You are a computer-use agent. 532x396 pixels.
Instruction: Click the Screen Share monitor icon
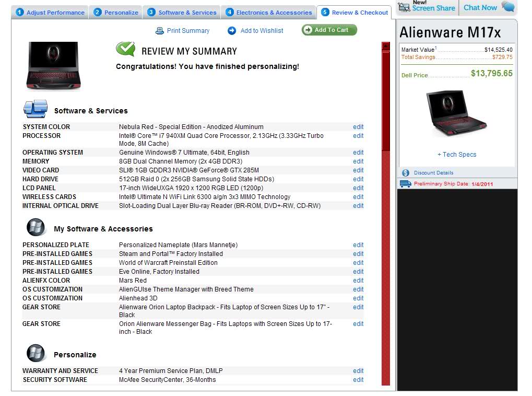pos(404,7)
